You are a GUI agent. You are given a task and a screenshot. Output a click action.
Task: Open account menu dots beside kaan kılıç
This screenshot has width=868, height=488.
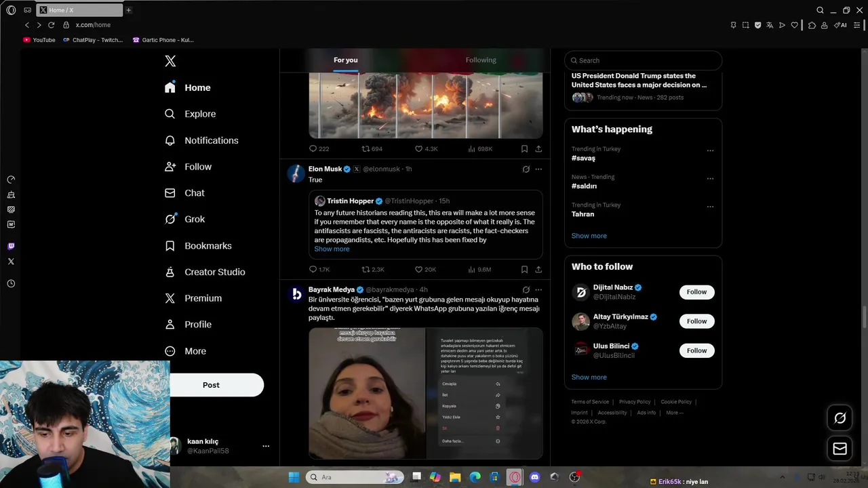coord(266,446)
